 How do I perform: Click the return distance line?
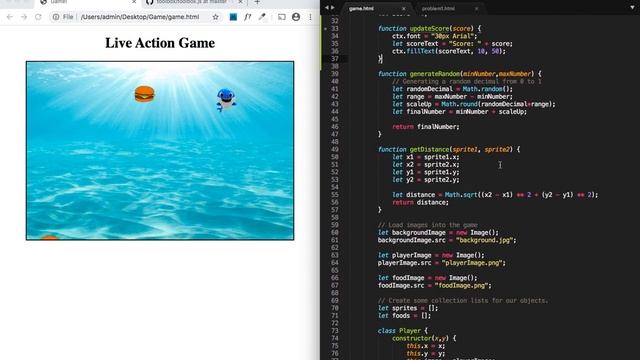pyautogui.click(x=420, y=202)
